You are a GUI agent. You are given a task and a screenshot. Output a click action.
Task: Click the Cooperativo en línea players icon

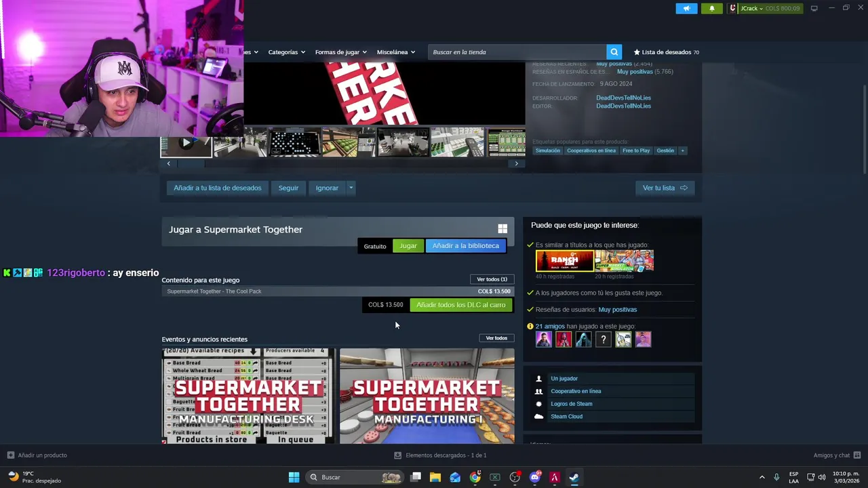(539, 391)
